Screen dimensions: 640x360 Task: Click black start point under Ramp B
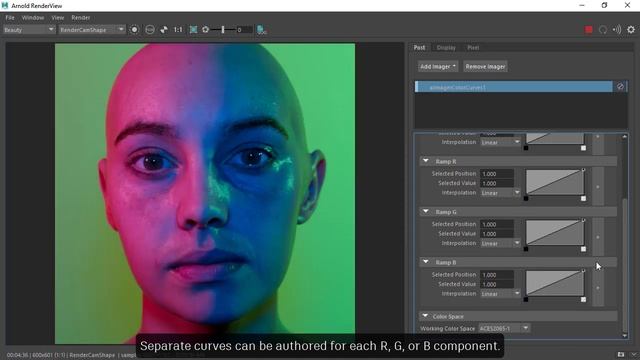tap(526, 300)
